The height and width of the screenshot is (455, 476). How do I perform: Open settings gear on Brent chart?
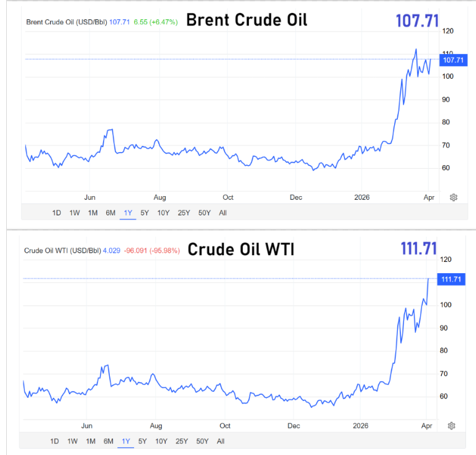coord(454,197)
